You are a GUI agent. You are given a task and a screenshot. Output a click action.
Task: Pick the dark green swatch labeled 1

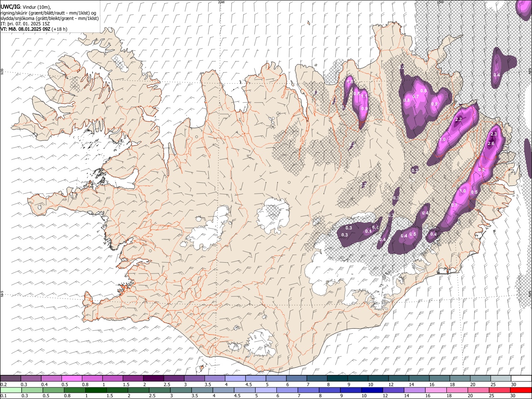coord(96,390)
